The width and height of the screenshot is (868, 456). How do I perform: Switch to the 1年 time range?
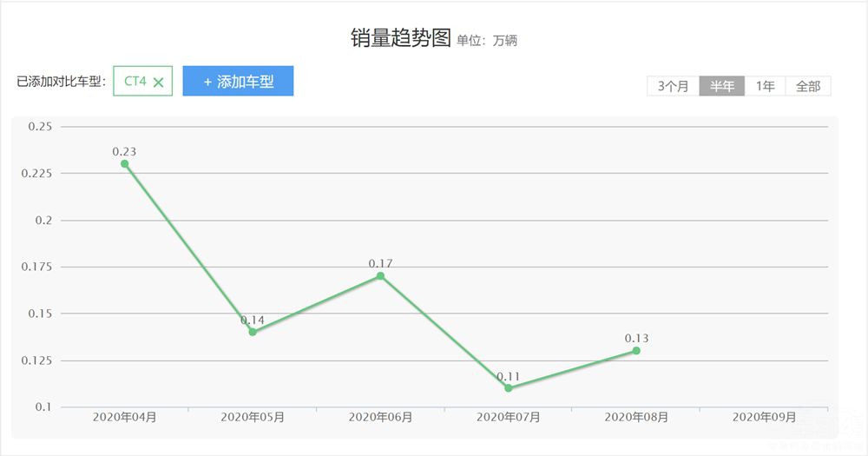click(x=765, y=86)
